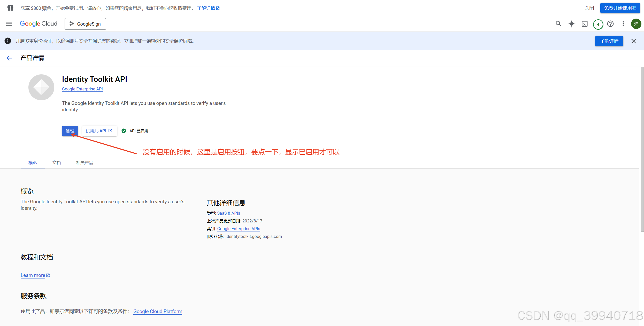Click the search magnifier icon
Image resolution: width=644 pixels, height=326 pixels.
coord(558,24)
